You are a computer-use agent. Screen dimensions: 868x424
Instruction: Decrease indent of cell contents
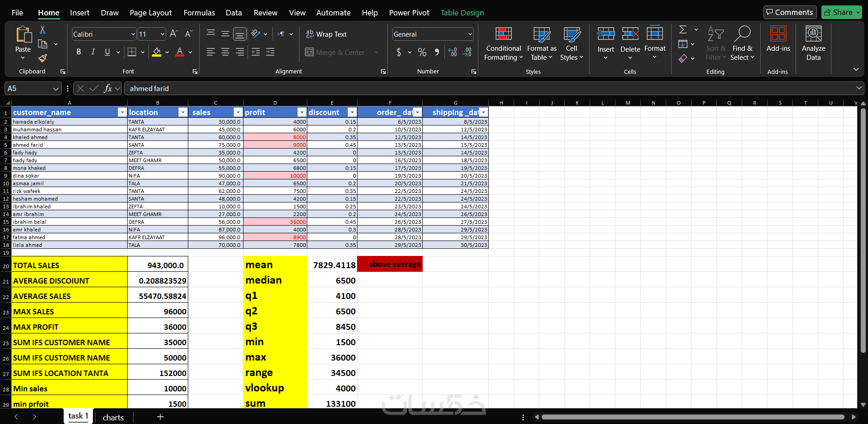click(256, 52)
